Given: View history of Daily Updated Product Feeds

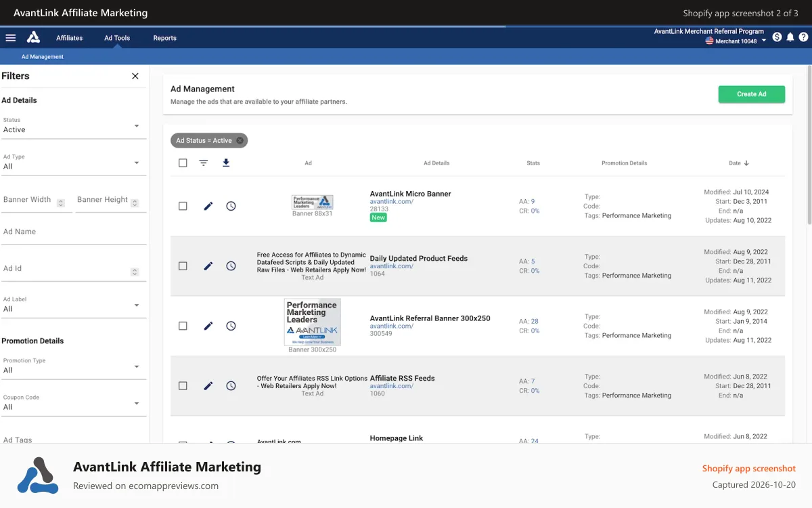Looking at the screenshot, I should 231,266.
